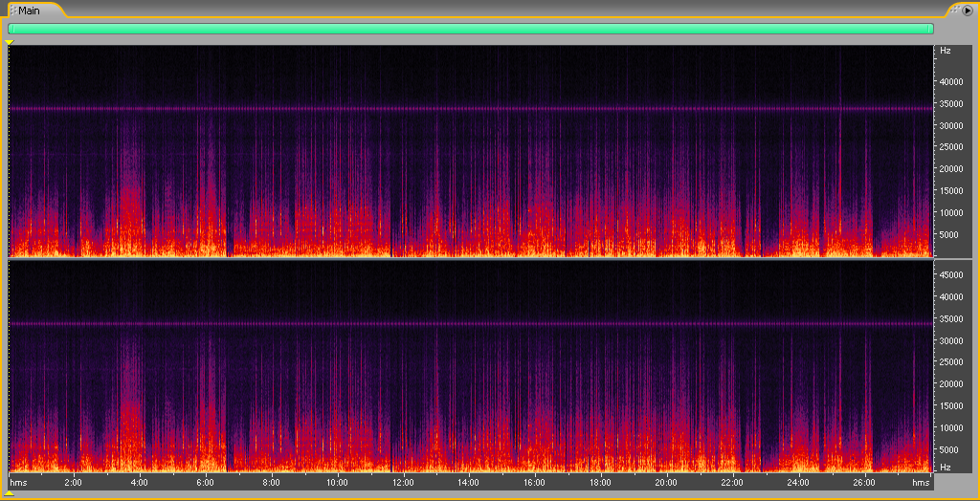Viewport: 980px width, 501px height.
Task: Click 40000 on the upper channel frequency scale
Action: pyautogui.click(x=950, y=81)
